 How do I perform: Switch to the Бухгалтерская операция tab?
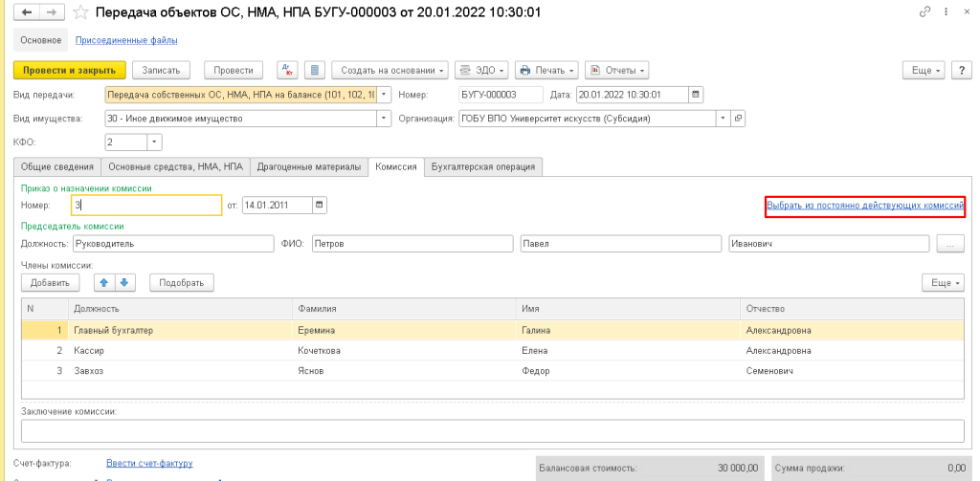(x=483, y=166)
